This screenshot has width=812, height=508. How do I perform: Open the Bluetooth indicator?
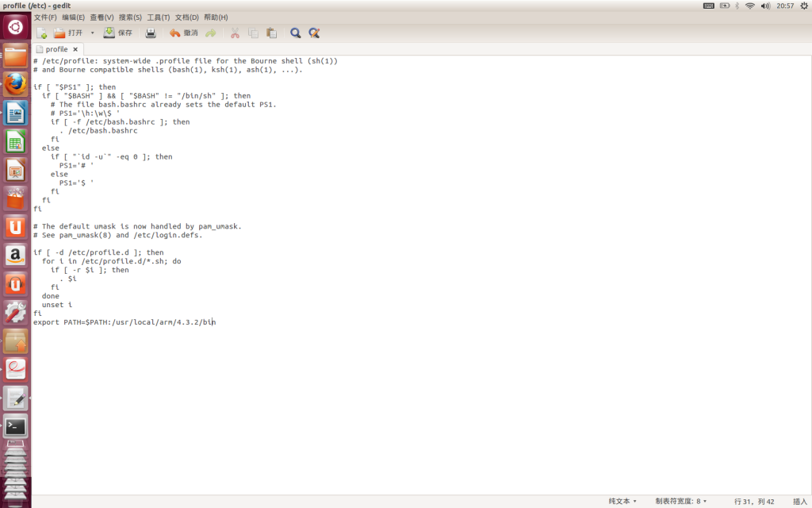coord(737,6)
